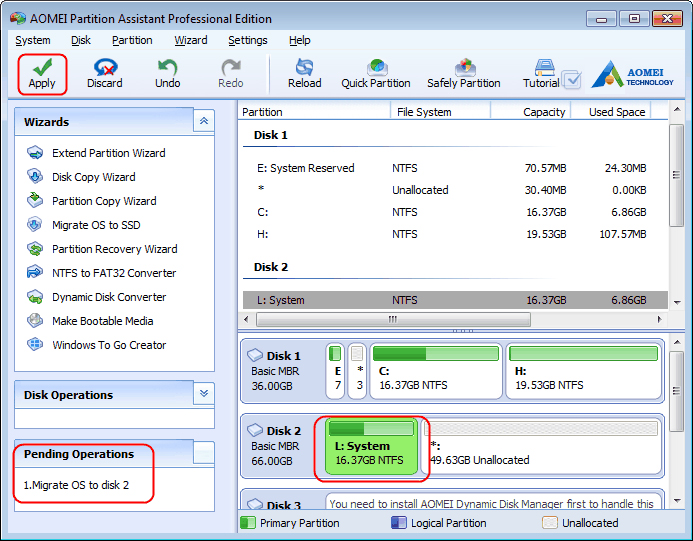Open the Partition menu
Screen dimensions: 693x541
(132, 40)
